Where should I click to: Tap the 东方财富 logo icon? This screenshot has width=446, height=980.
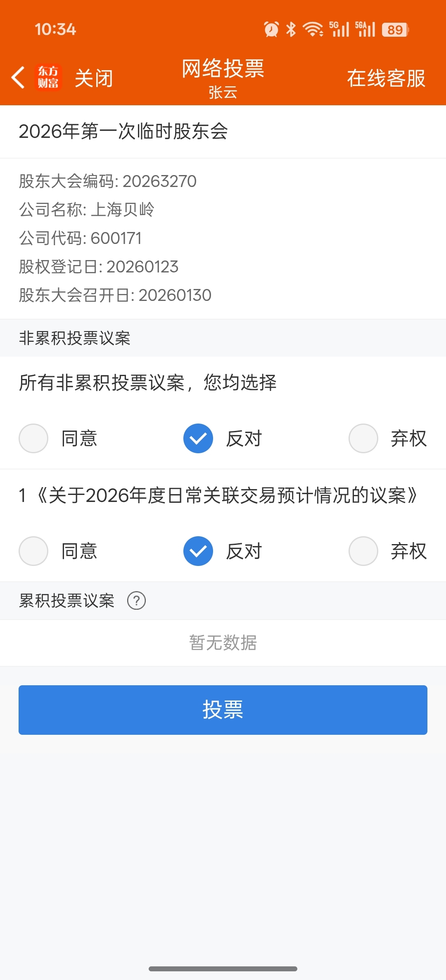[48, 78]
